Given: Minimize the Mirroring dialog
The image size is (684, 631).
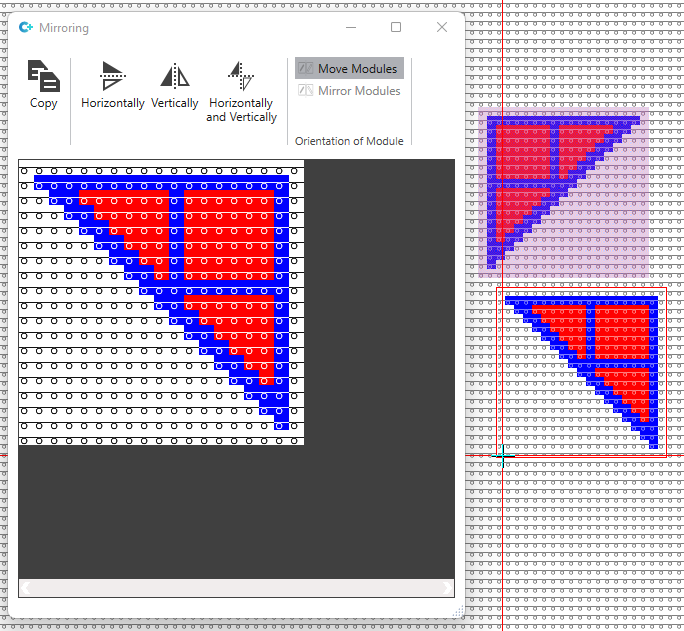Looking at the screenshot, I should 350,28.
